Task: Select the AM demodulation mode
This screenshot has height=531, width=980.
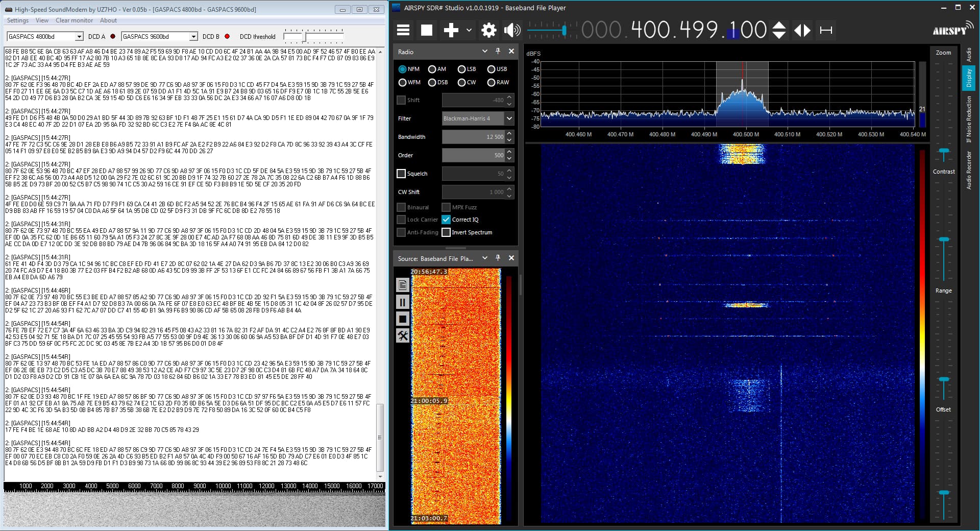Action: pyautogui.click(x=432, y=69)
